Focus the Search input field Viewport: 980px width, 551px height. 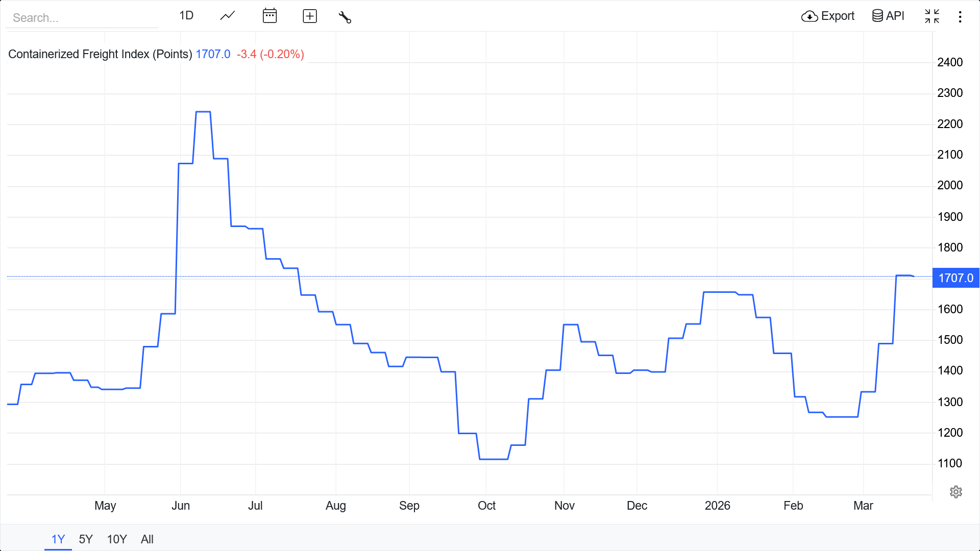tap(82, 18)
